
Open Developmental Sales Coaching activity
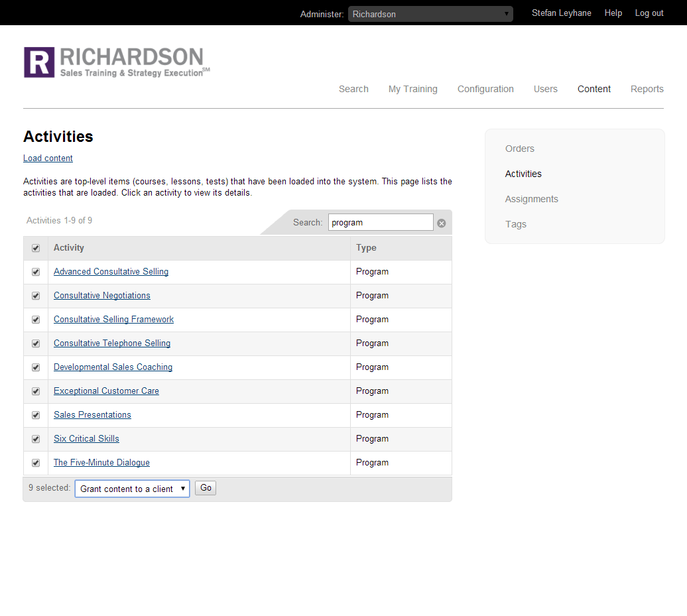pyautogui.click(x=113, y=367)
